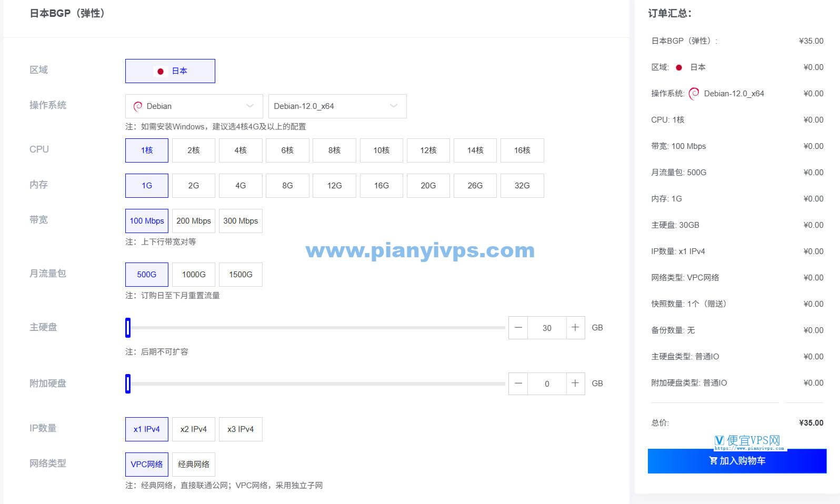Click the Japan flag region option
This screenshot has height=504, width=840.
(170, 71)
